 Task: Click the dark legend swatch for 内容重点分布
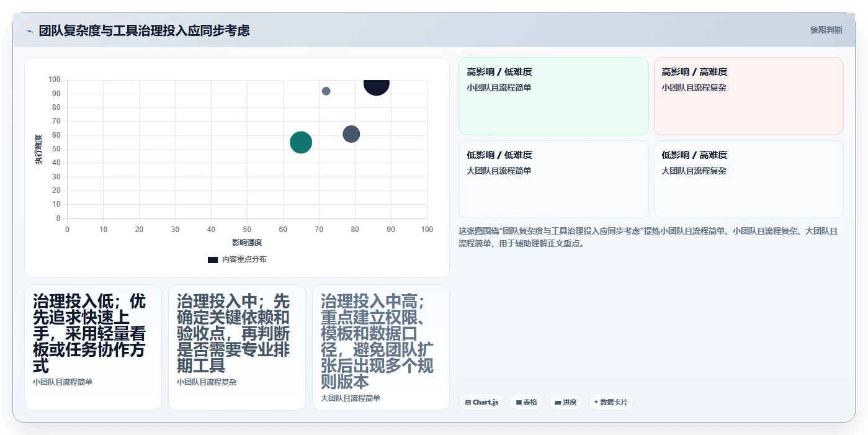pos(213,259)
